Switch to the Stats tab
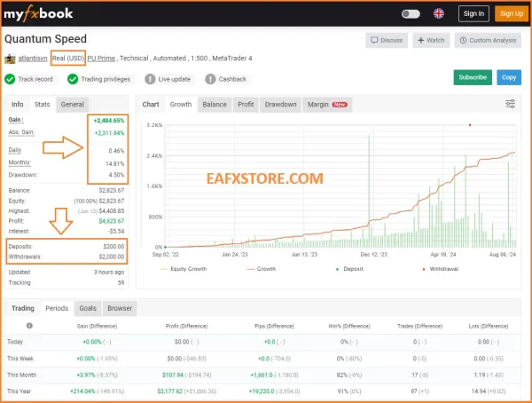This screenshot has height=403, width=532. point(42,105)
